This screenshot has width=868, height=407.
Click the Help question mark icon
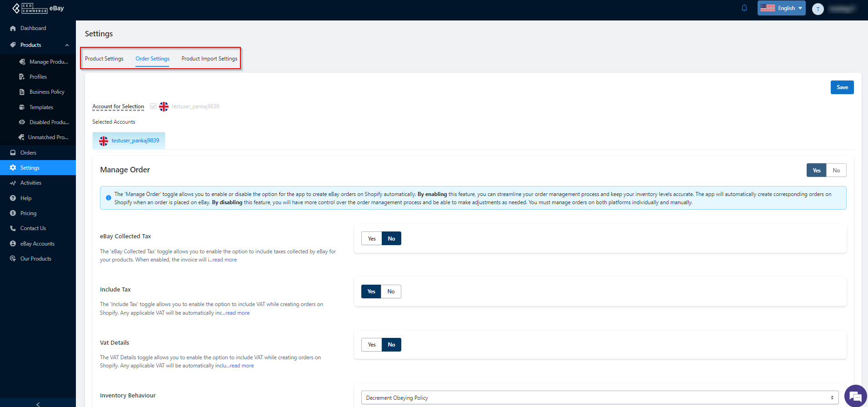[x=13, y=198]
